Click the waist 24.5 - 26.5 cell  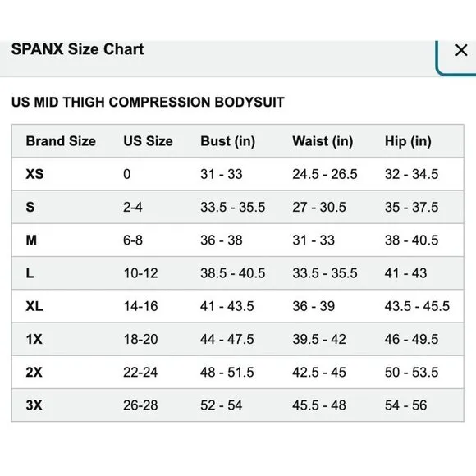(325, 174)
